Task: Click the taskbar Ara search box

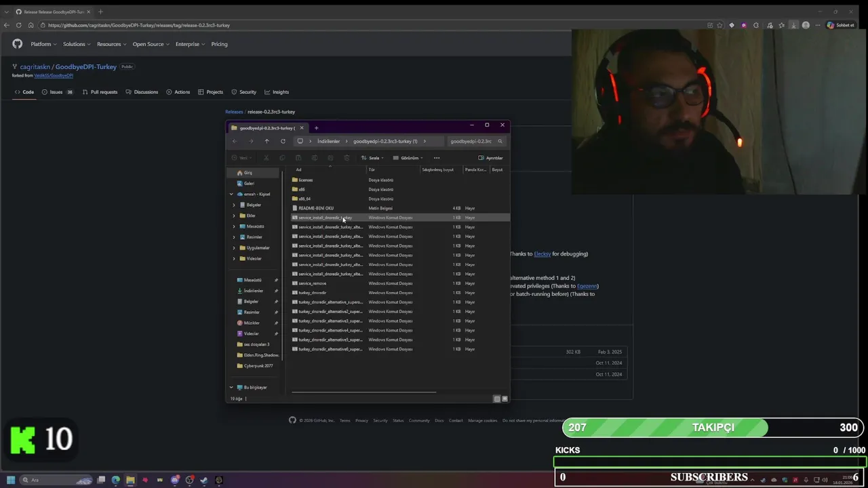Action: [58, 480]
